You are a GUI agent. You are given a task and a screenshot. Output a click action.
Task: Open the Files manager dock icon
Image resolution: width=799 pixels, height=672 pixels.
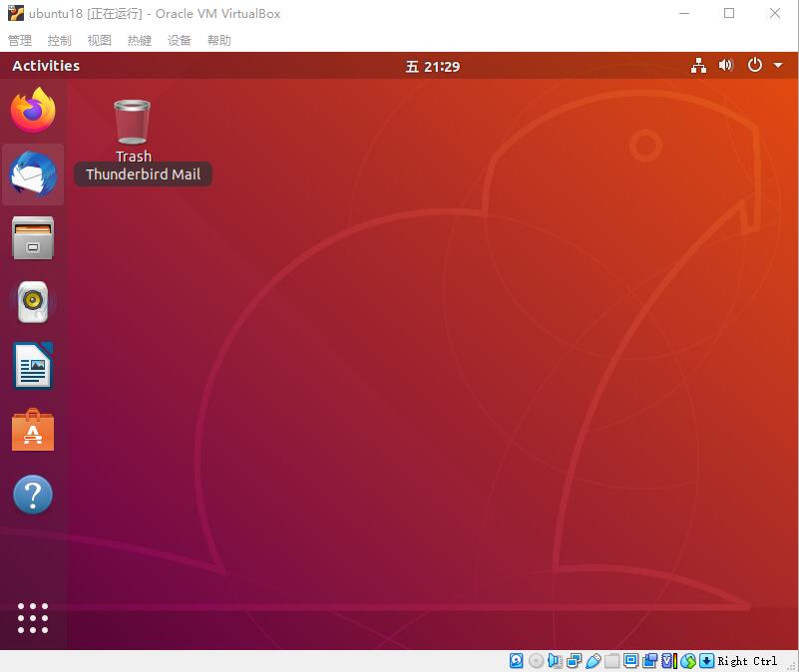click(x=33, y=238)
